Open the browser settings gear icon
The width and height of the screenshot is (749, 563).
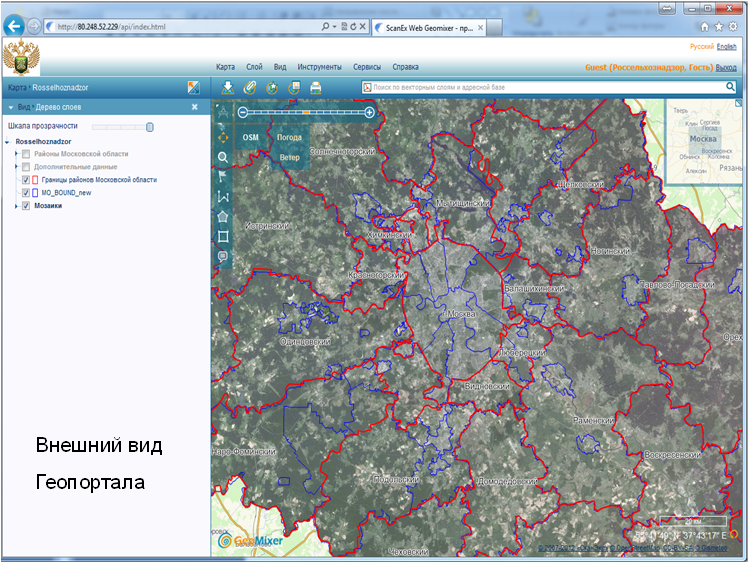pos(733,27)
